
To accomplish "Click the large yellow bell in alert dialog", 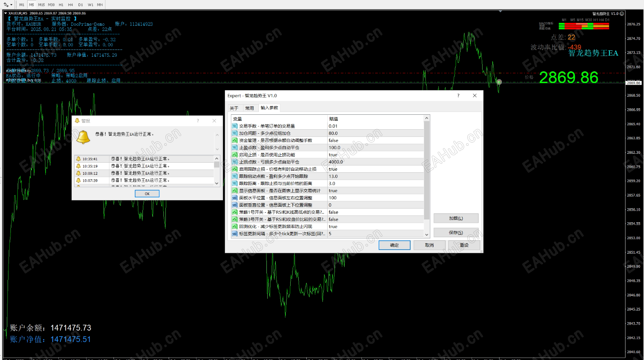I will (x=83, y=137).
